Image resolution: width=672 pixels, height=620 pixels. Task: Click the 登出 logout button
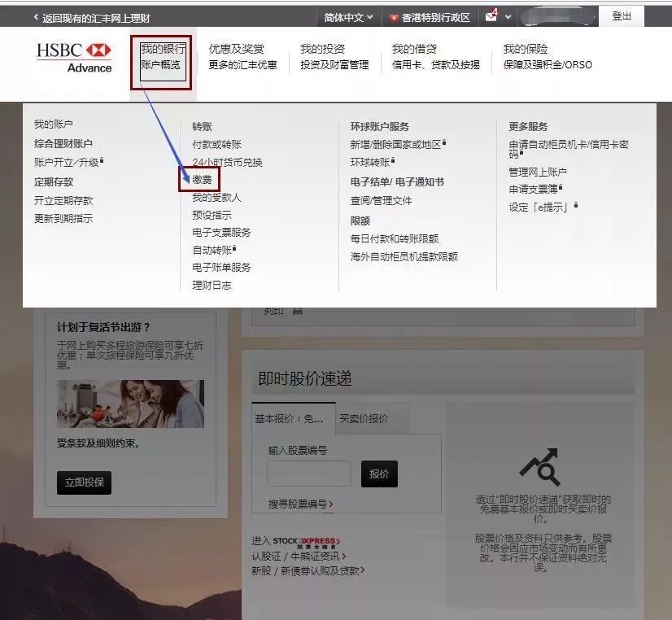pyautogui.click(x=622, y=16)
